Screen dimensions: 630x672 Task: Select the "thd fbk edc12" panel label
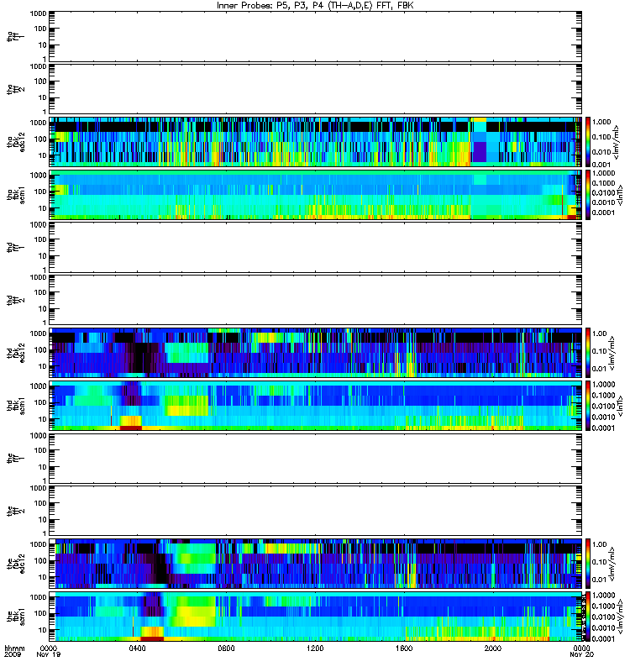16,352
